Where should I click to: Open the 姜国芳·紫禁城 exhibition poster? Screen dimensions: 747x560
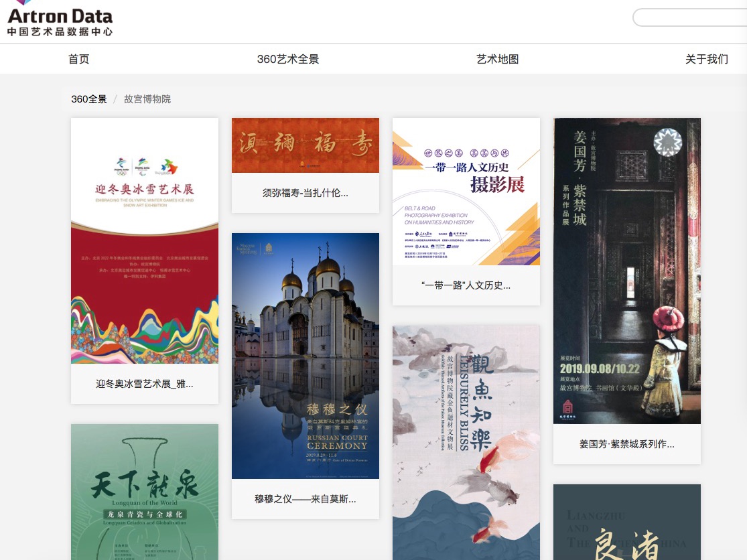pyautogui.click(x=627, y=271)
